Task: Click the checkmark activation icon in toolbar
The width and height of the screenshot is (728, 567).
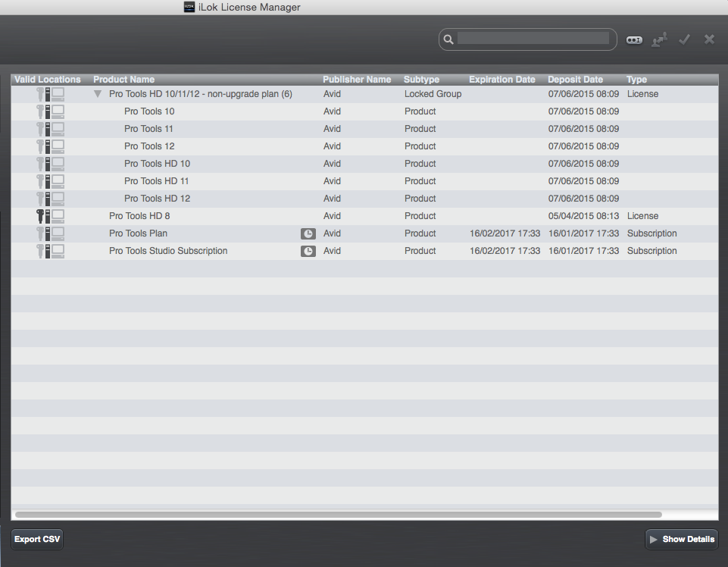Action: [684, 39]
